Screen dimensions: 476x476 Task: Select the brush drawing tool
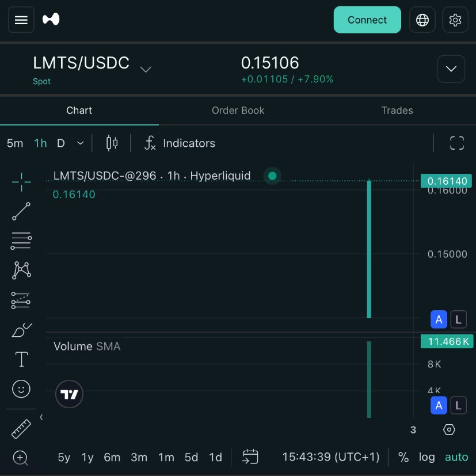coord(21,330)
